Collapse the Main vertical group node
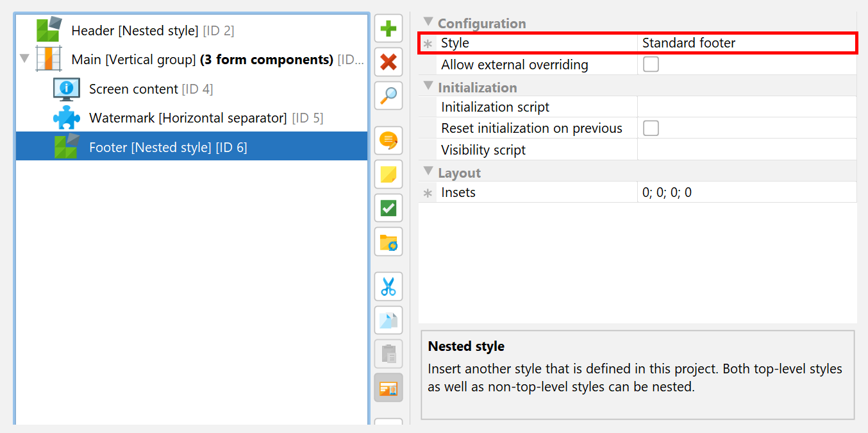868x433 pixels. pyautogui.click(x=24, y=59)
